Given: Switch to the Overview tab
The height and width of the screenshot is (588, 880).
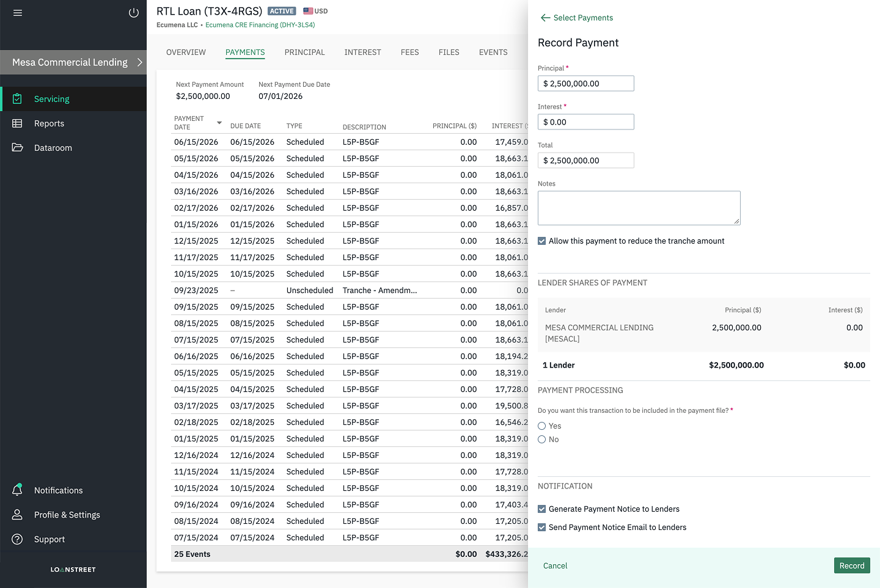Looking at the screenshot, I should (186, 53).
